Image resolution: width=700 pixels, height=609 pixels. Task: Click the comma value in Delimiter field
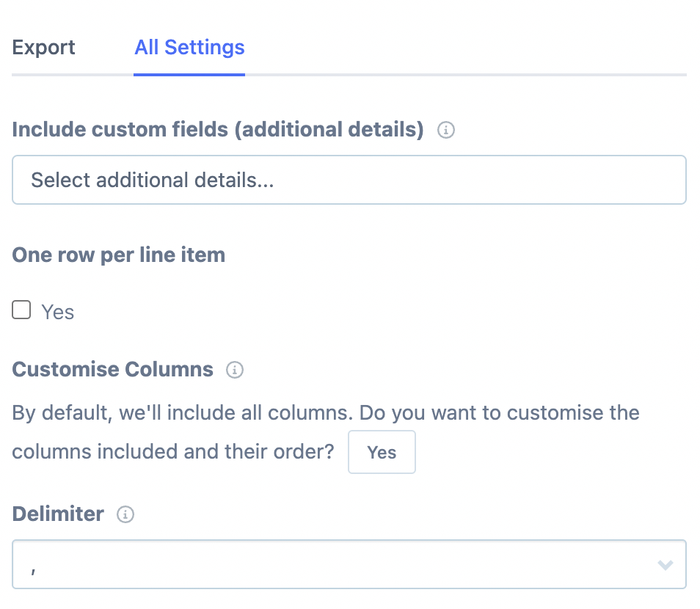(34, 565)
